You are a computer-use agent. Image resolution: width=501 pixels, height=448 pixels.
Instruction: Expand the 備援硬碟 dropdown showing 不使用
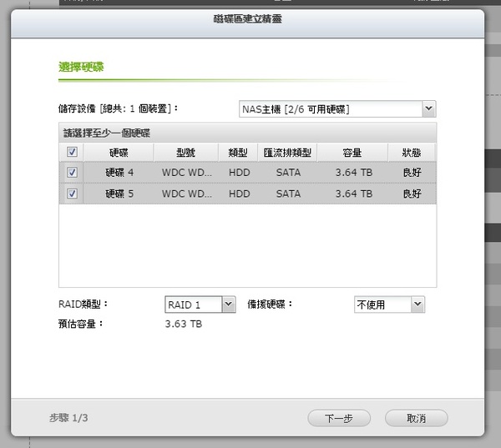(390, 305)
